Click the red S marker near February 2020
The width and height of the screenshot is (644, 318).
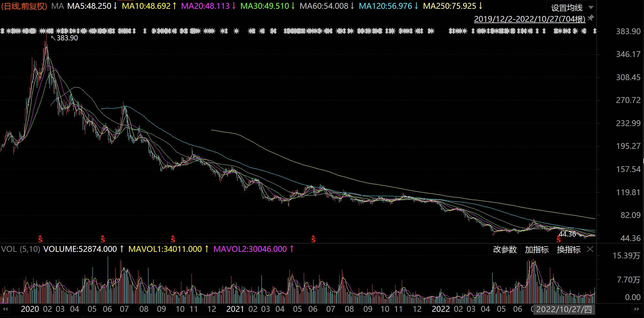(x=40, y=239)
